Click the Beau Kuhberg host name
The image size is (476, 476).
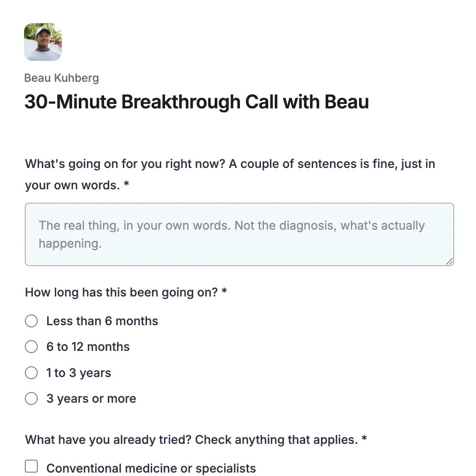click(x=62, y=78)
